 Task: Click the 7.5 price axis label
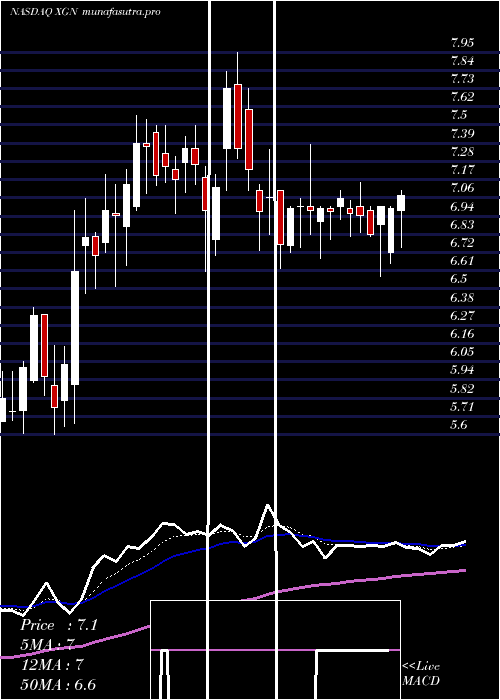[458, 116]
